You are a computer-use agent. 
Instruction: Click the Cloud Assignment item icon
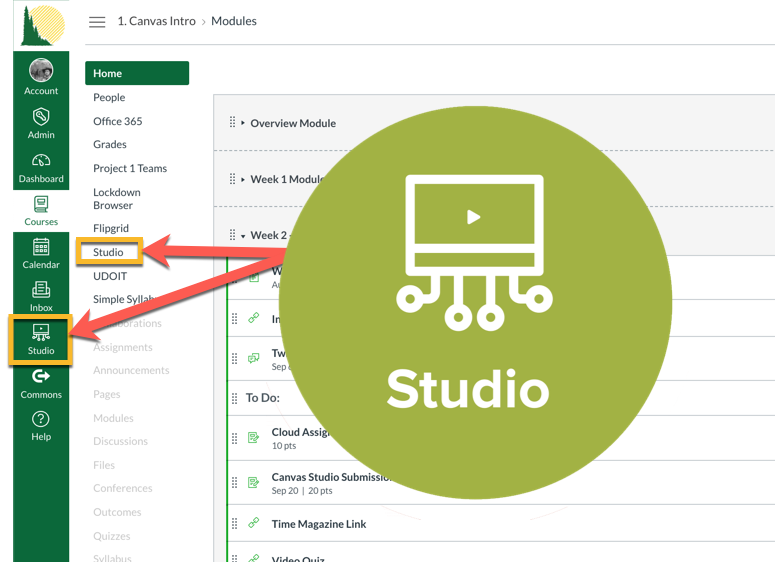[x=254, y=437]
